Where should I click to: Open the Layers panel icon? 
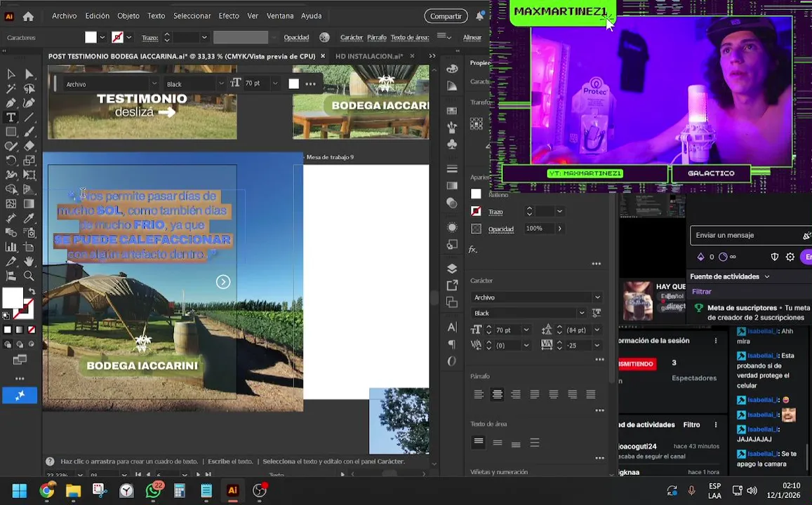click(x=452, y=269)
